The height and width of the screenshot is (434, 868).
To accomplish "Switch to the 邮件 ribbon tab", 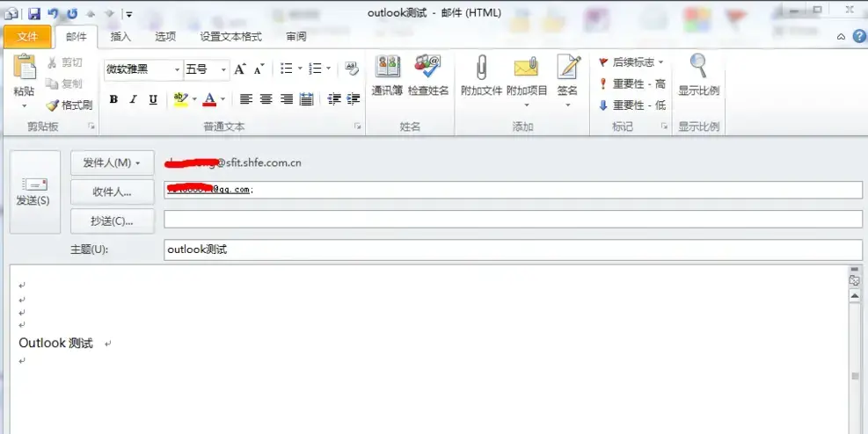I will [x=77, y=37].
